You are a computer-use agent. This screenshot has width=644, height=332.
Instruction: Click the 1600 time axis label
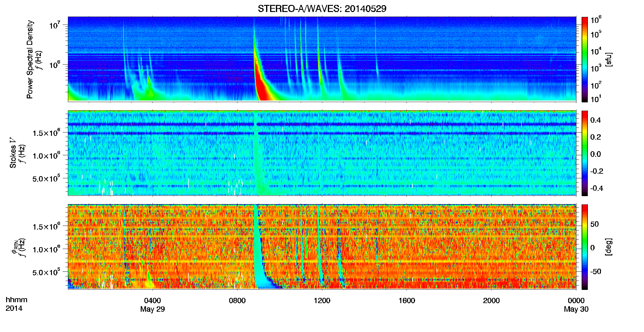407,301
